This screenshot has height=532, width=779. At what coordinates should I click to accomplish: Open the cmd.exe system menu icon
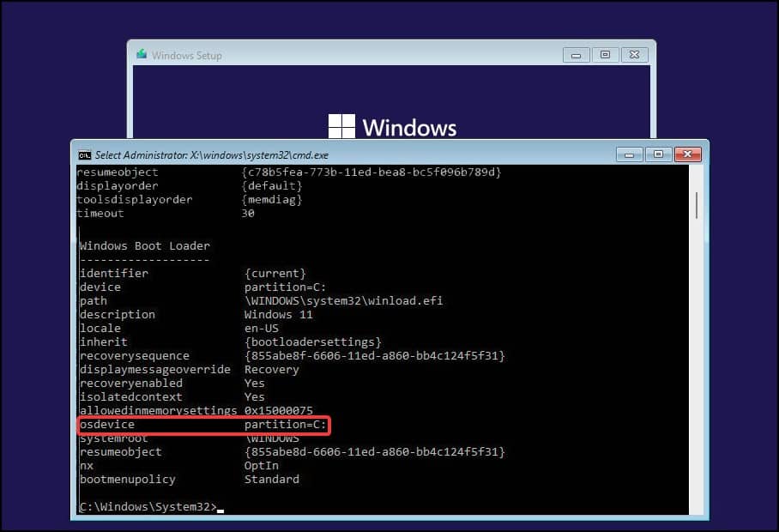84,155
